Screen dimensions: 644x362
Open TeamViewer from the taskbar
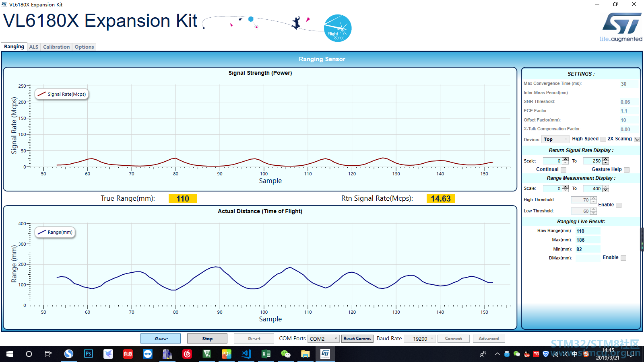(x=148, y=354)
